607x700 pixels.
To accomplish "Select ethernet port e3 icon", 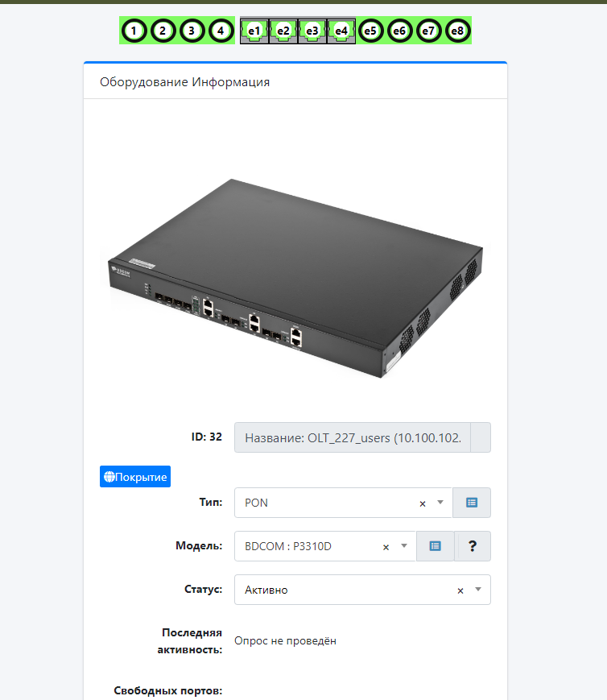I will click(312, 31).
